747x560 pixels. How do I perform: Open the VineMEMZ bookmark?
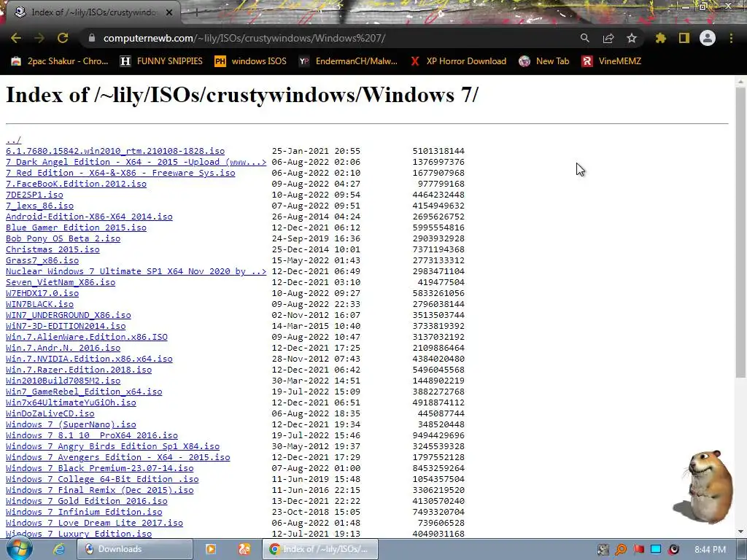point(611,61)
